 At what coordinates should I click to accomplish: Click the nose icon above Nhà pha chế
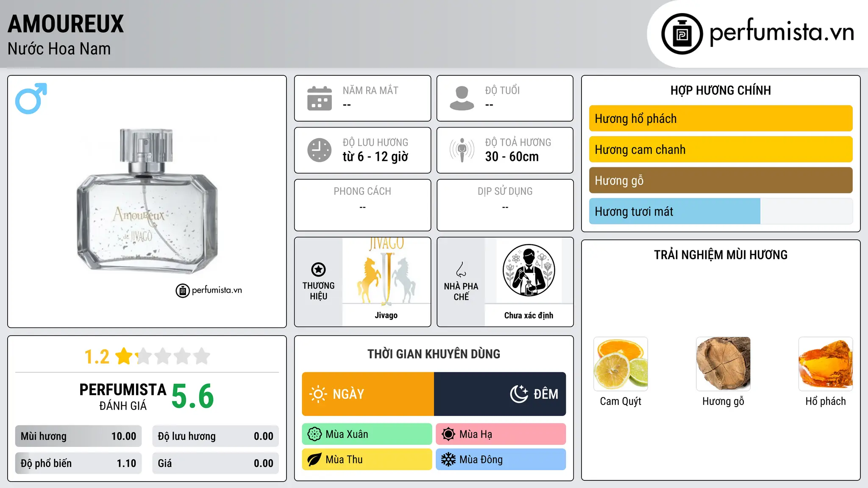pyautogui.click(x=461, y=269)
